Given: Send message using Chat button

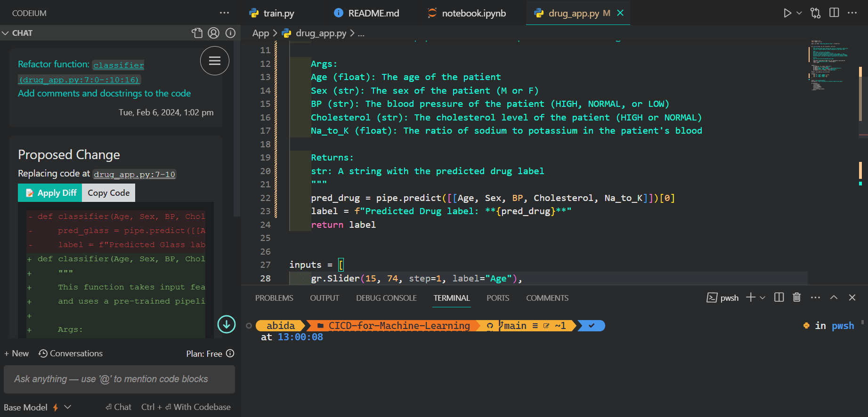Looking at the screenshot, I should [x=118, y=407].
